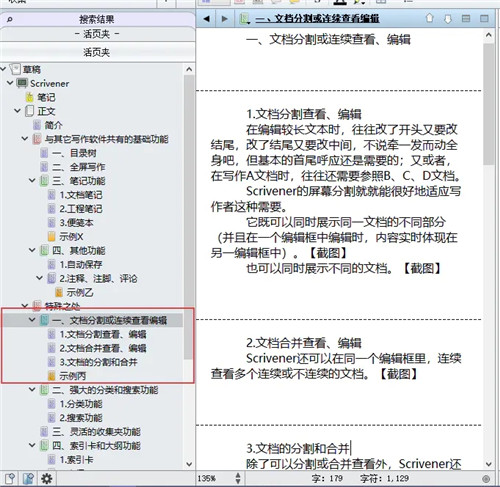500x487 pixels.
Task: Collapse the 三、笔记功能 node
Action: 32,180
